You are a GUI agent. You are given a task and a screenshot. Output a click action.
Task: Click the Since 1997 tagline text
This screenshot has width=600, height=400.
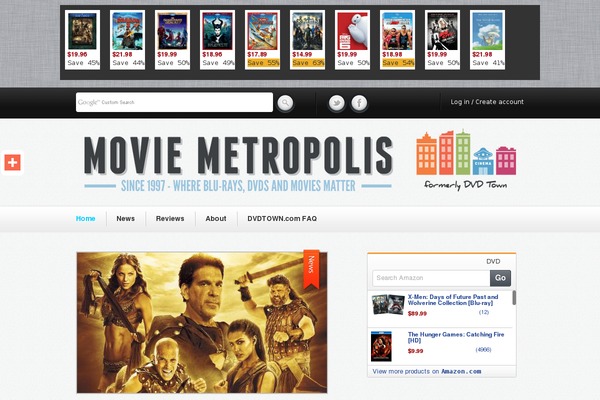[238, 186]
